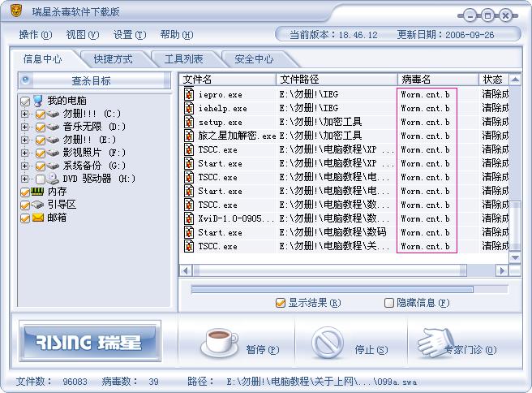The width and height of the screenshot is (532, 393).
Task: Sort results by 文件名 column header
Action: pyautogui.click(x=228, y=80)
